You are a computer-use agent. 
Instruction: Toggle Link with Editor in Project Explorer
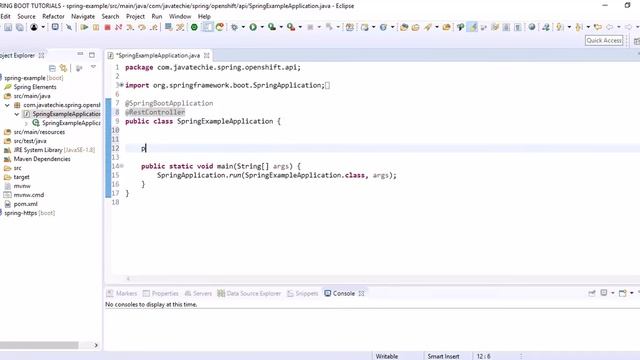coord(63,68)
